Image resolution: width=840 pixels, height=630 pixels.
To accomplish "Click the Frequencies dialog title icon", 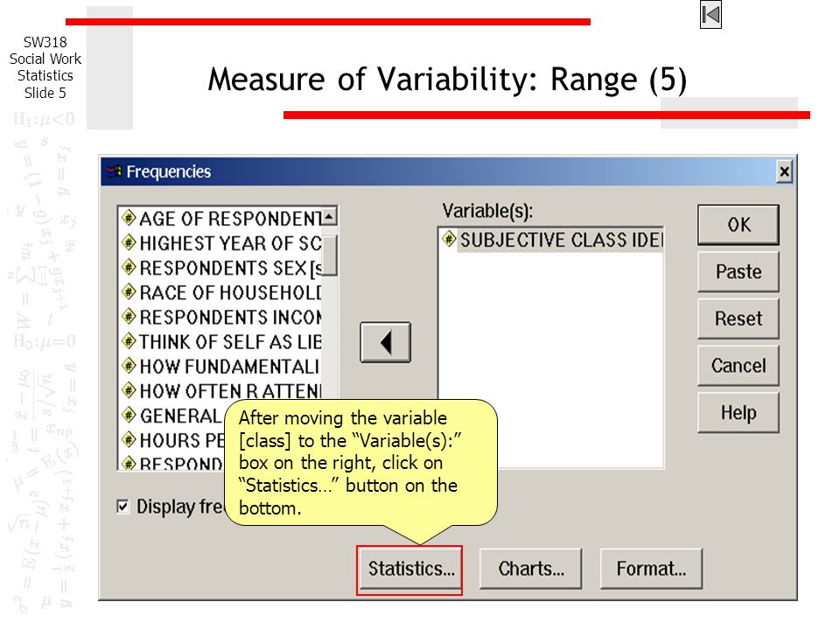I will (114, 171).
